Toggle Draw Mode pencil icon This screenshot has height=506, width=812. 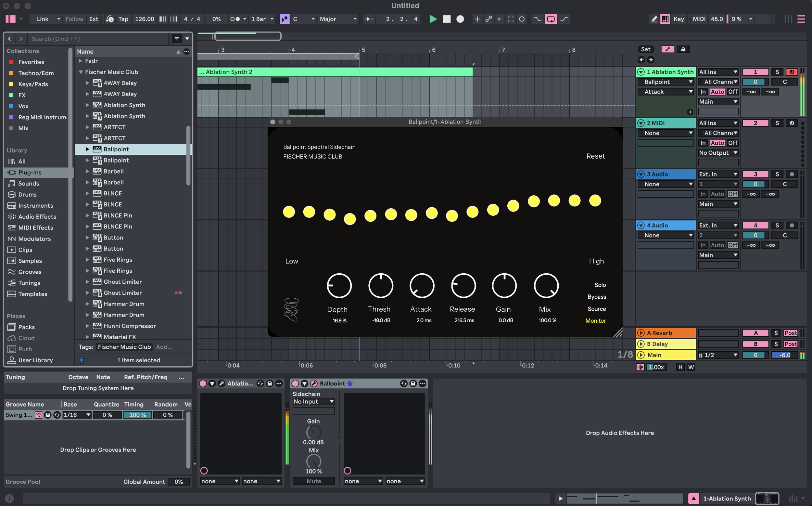(x=654, y=19)
